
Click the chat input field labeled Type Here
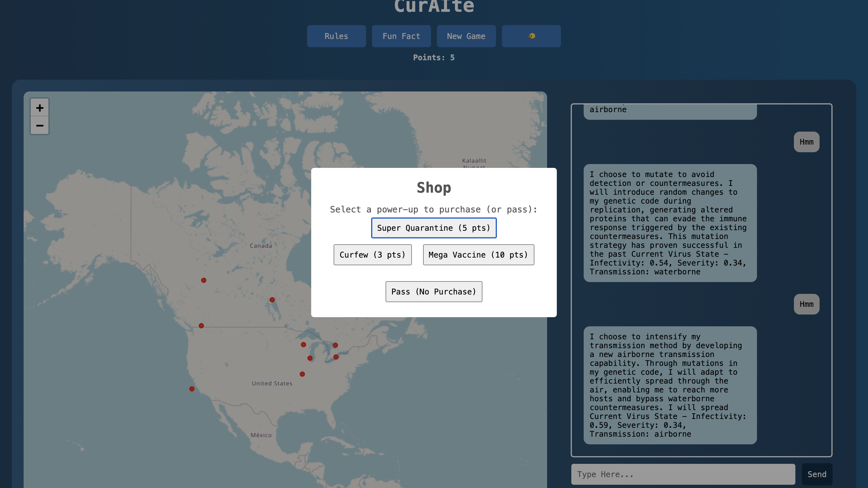pos(683,474)
